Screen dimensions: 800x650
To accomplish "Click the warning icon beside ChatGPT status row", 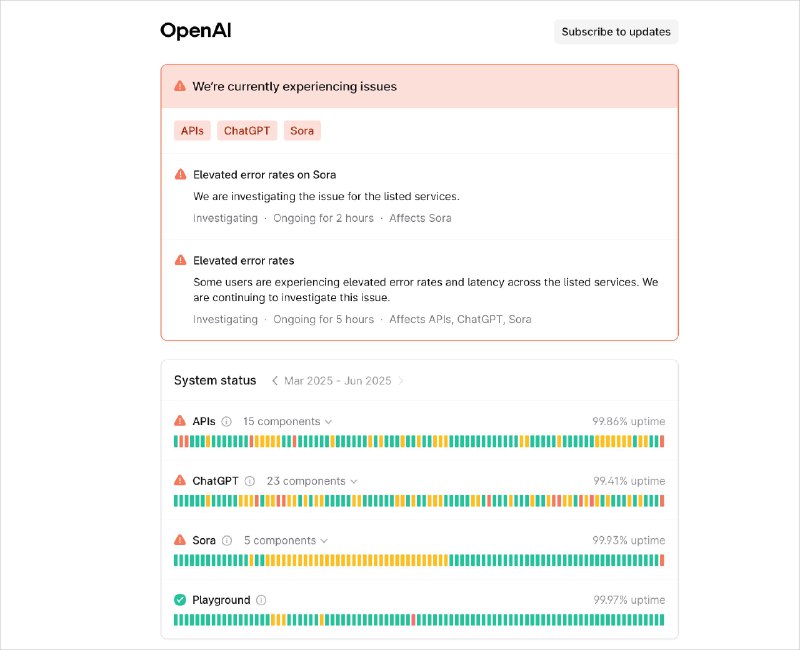I will 179,481.
